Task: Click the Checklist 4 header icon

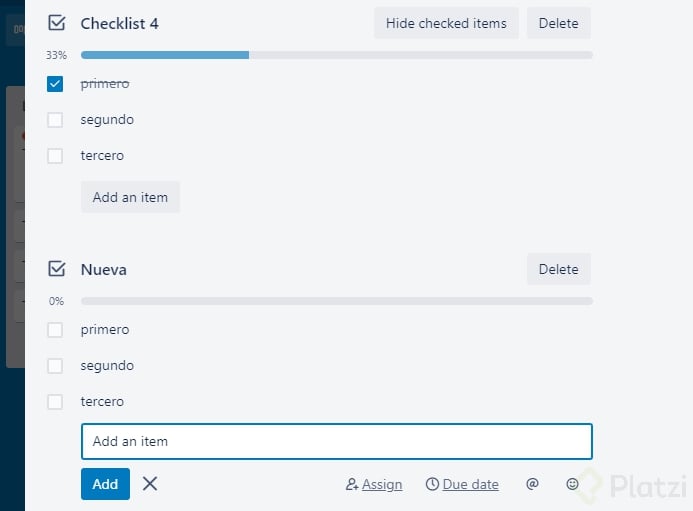Action: point(56,23)
